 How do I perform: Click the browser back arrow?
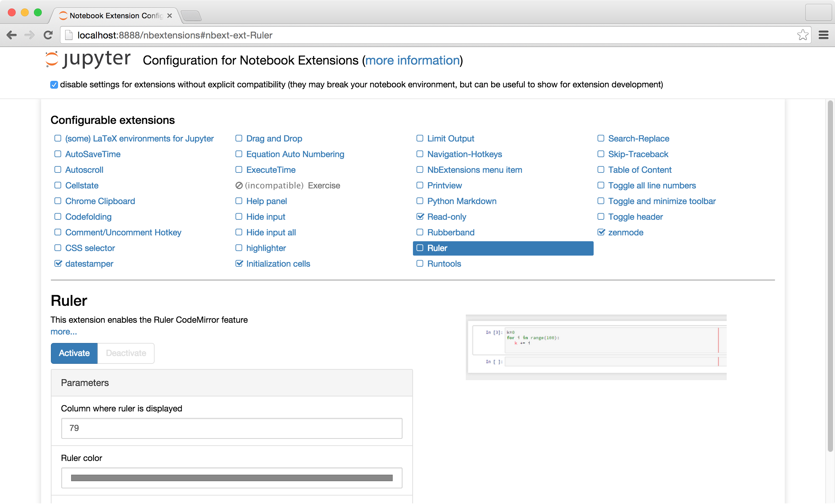[x=11, y=35]
